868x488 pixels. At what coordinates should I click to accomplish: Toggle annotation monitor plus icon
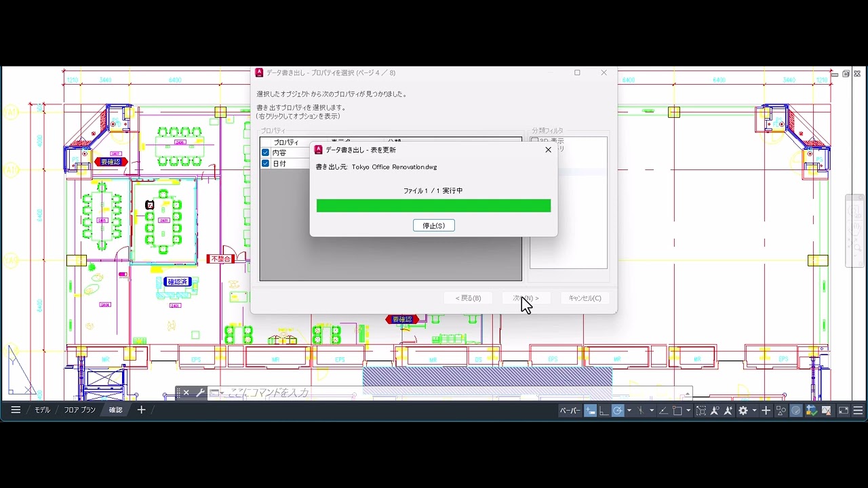(766, 411)
